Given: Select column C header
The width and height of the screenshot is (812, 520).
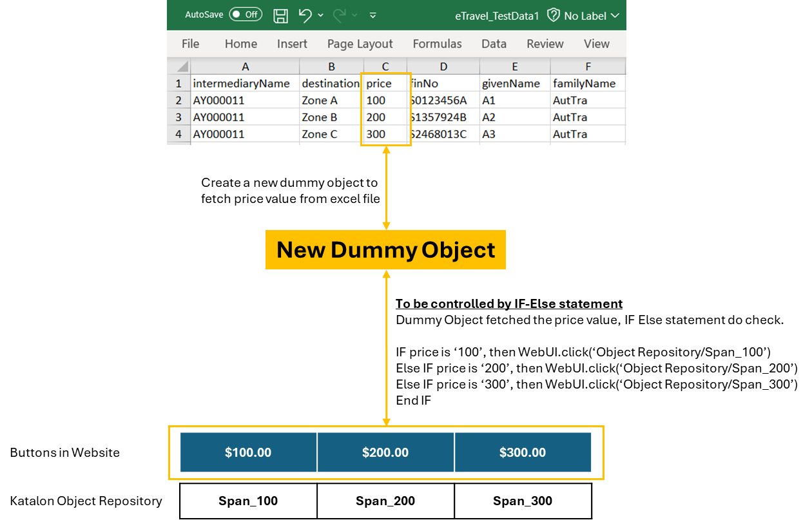Looking at the screenshot, I should pos(385,66).
